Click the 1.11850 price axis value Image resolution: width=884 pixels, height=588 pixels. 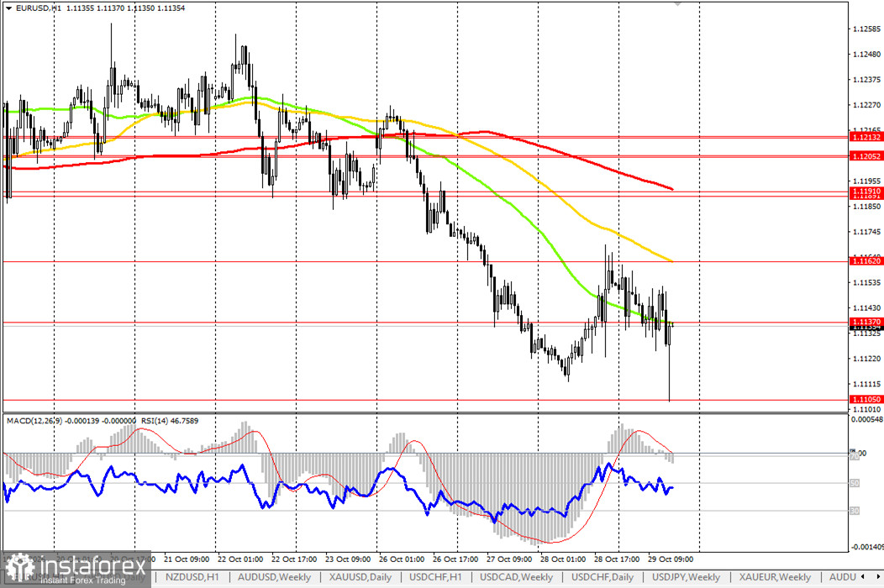(866, 207)
